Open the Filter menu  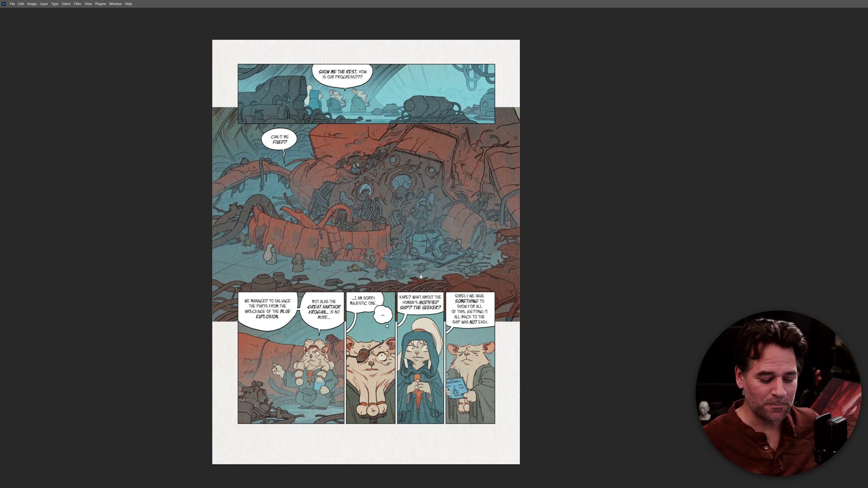(77, 4)
